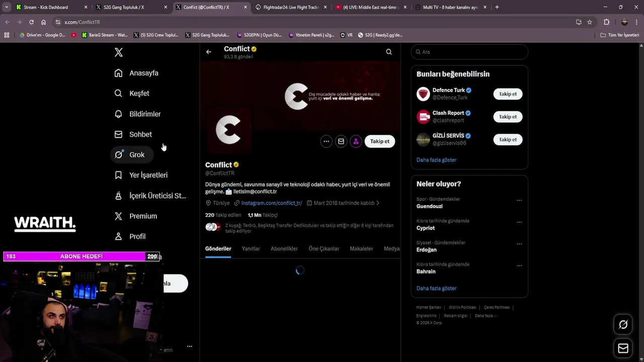Open more options for Guendouzi trend
The height and width of the screenshot is (362, 644).
coord(519,201)
